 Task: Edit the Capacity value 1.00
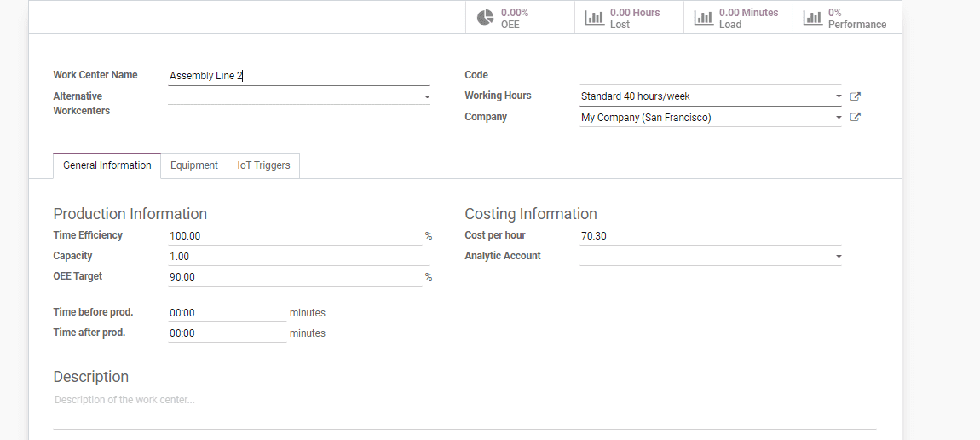299,257
